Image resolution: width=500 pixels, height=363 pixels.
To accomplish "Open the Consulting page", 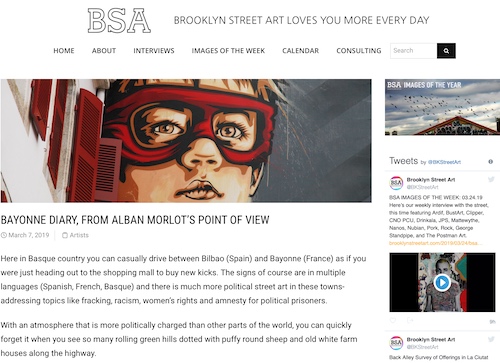I will coord(359,51).
